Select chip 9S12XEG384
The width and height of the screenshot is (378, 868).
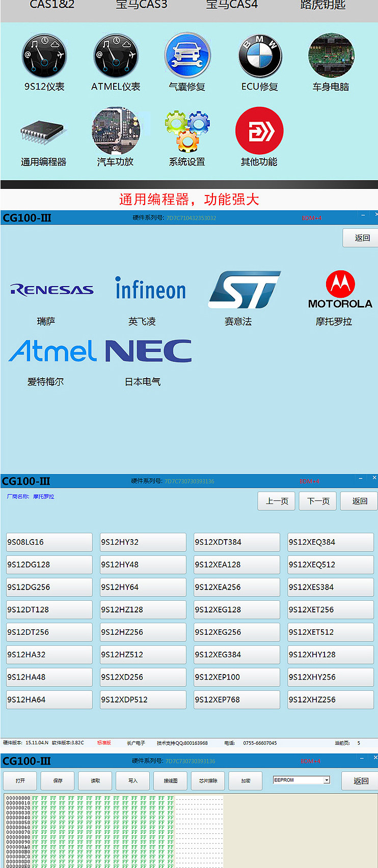[237, 655]
